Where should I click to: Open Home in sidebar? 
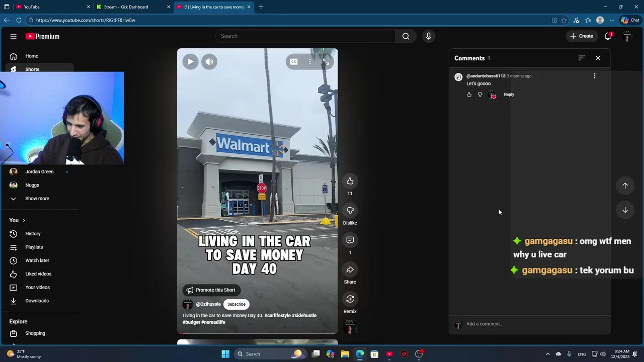pos(40,56)
